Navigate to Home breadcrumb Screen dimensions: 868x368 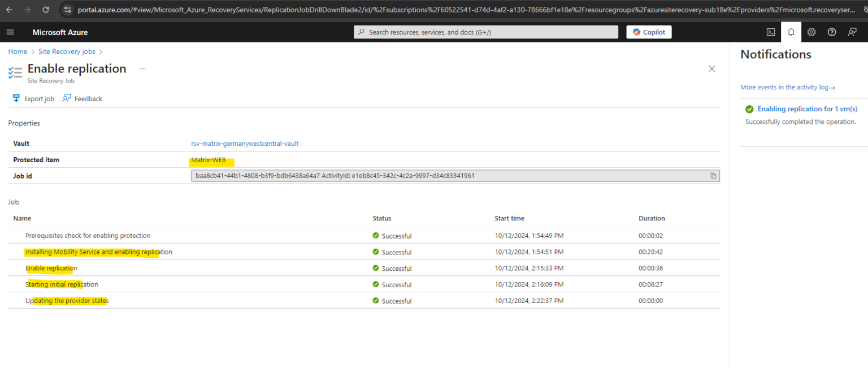point(18,51)
